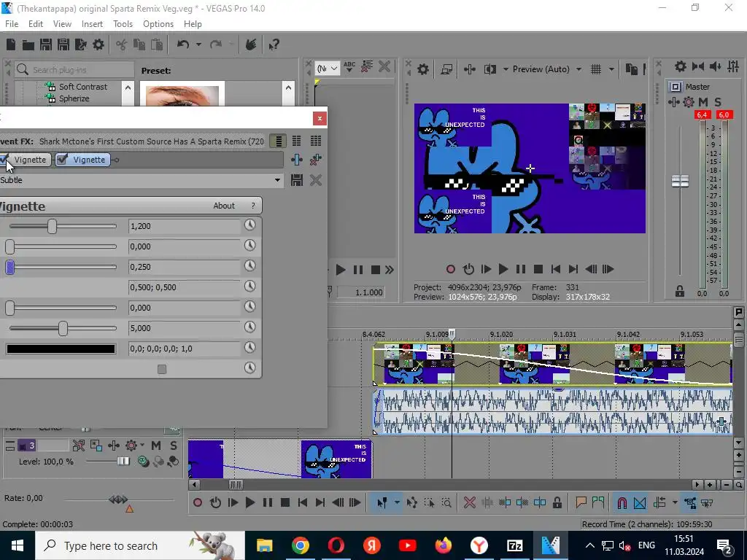
Task: Click the ? help button in Vignette
Action: click(x=253, y=206)
